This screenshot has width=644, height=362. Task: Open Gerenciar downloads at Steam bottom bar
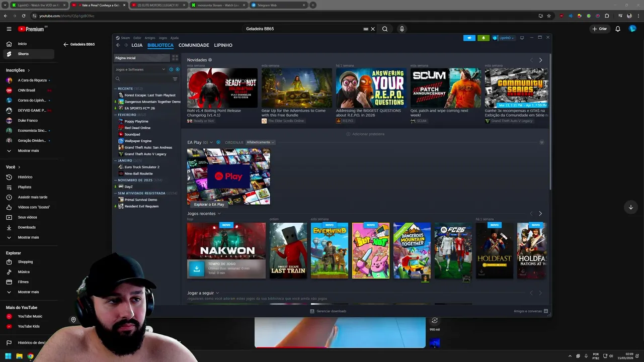coord(328,311)
